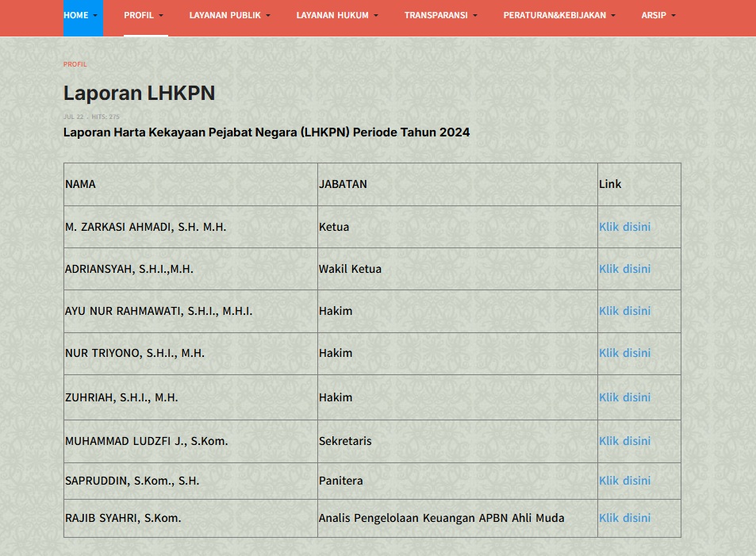View Nur Triyono's LHKPN report link
The width and height of the screenshot is (756, 556).
624,353
